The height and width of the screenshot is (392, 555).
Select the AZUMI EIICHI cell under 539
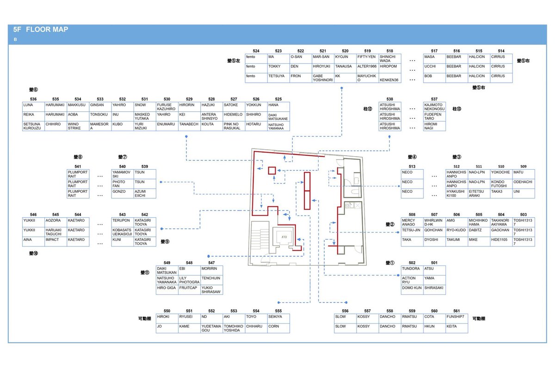pos(145,194)
